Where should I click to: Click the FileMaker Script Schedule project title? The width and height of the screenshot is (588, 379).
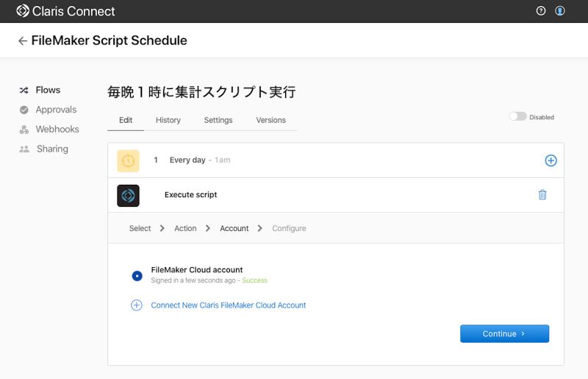[x=109, y=40]
